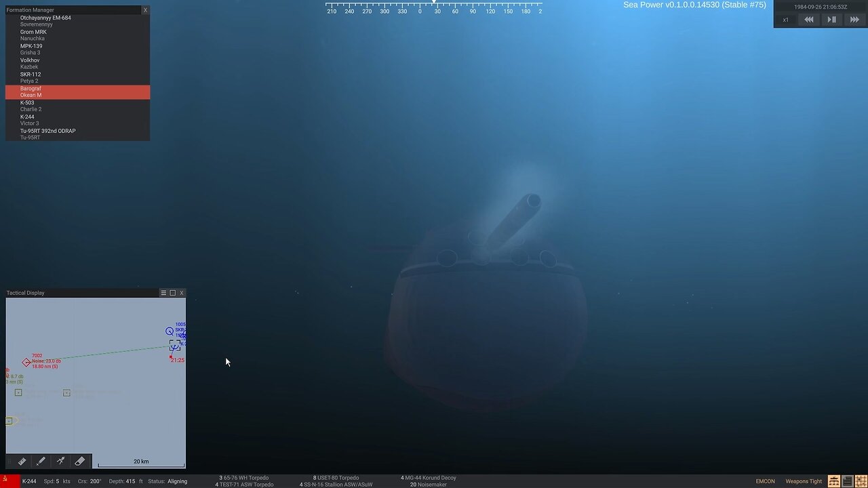The image size is (868, 488).
Task: Select MPK-139 Grisha 3 unit
Action: pos(77,49)
